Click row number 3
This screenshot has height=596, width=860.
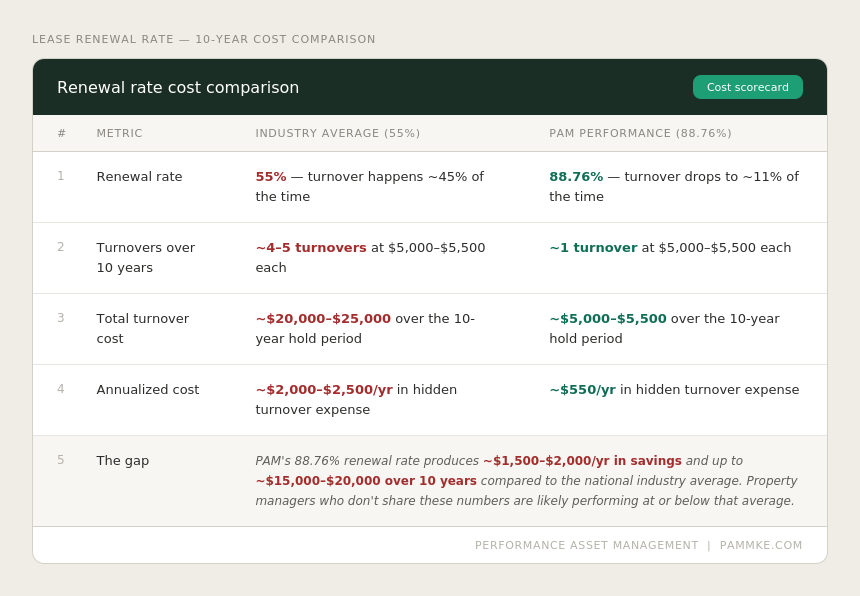tap(61, 318)
